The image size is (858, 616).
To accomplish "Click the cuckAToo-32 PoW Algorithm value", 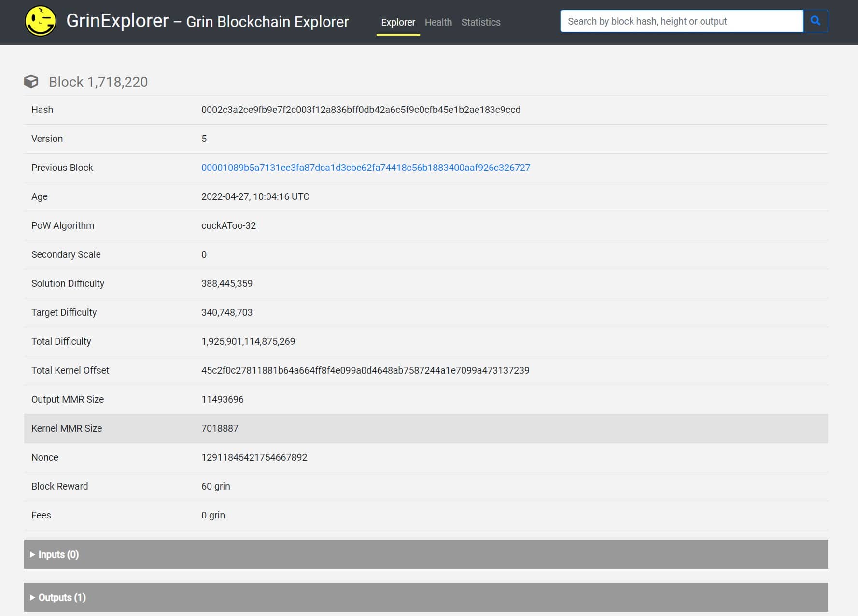I will tap(228, 225).
